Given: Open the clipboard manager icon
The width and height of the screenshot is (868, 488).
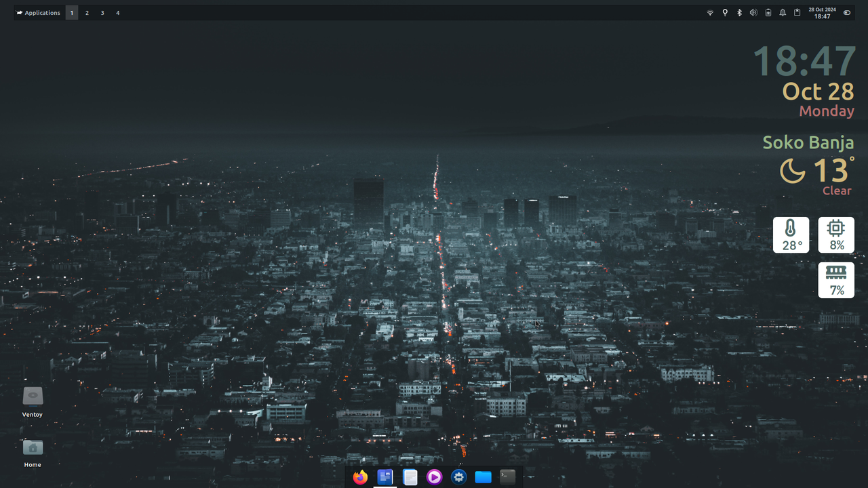Looking at the screenshot, I should click(797, 13).
